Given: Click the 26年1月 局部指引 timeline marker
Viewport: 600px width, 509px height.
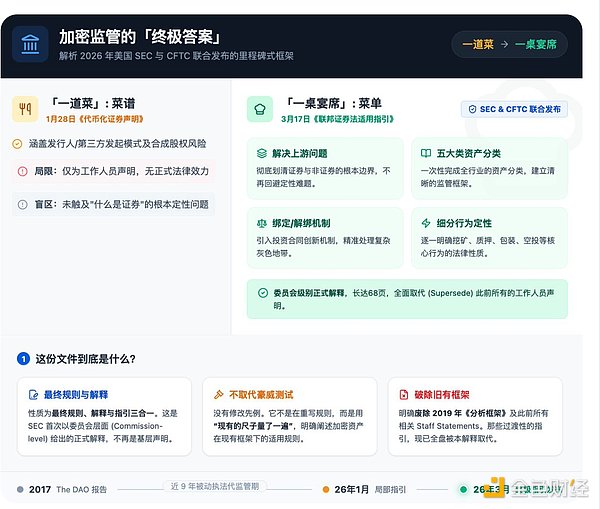Looking at the screenshot, I should tap(326, 490).
